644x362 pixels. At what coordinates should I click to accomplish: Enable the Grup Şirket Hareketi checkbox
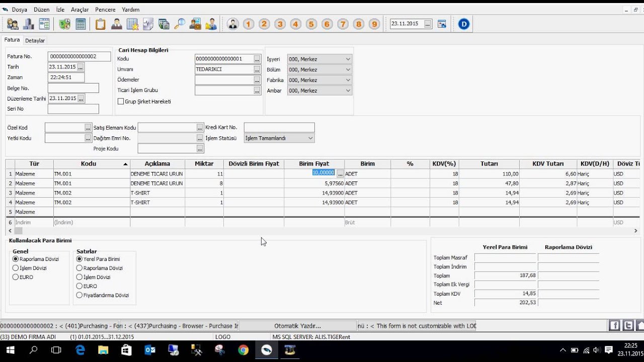[121, 102]
